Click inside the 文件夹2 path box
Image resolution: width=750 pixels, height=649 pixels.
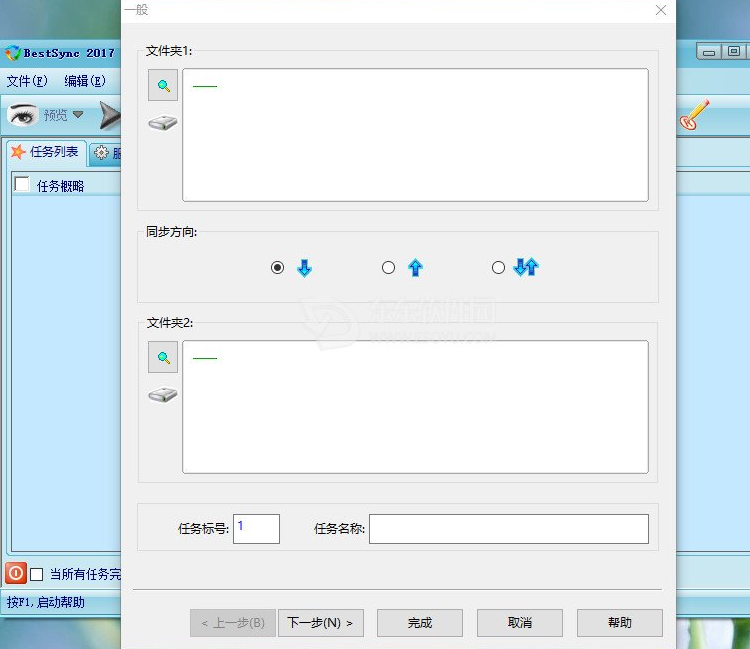point(415,407)
